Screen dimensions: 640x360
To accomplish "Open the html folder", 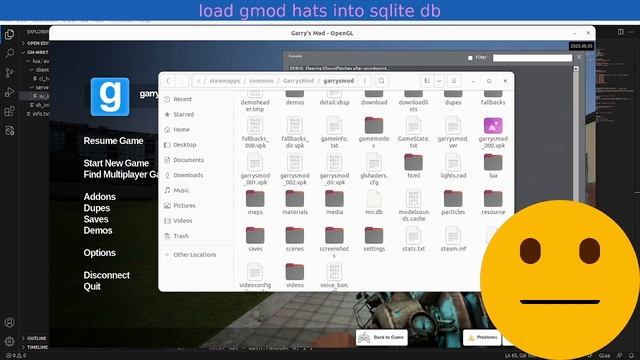I will click(413, 166).
